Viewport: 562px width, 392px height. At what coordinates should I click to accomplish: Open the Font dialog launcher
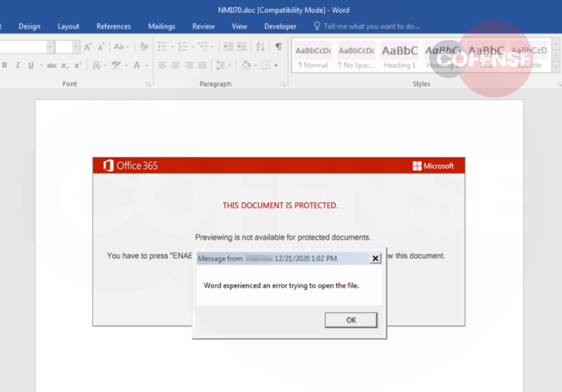pos(148,84)
